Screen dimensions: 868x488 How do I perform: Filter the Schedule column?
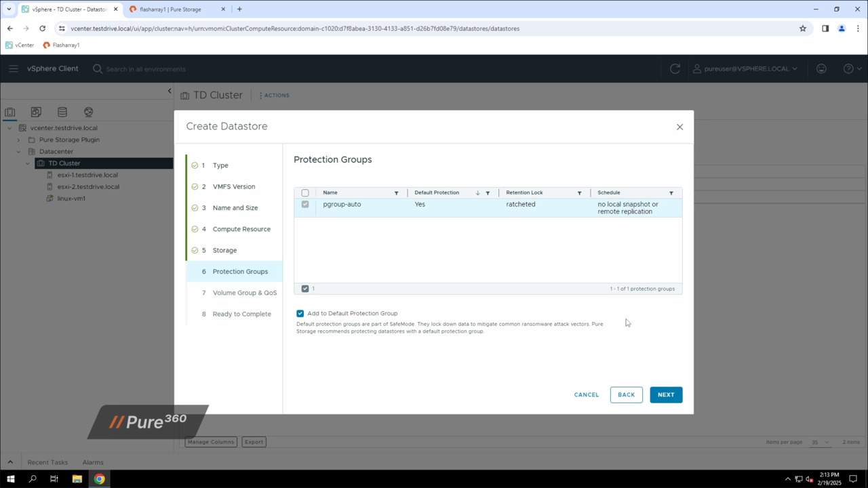point(671,192)
